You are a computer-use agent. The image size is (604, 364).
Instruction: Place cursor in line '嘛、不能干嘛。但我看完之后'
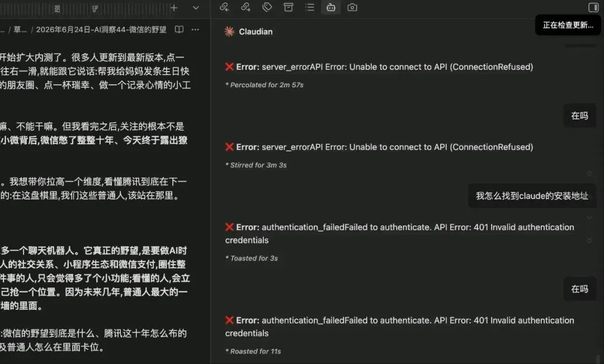[x=92, y=127]
